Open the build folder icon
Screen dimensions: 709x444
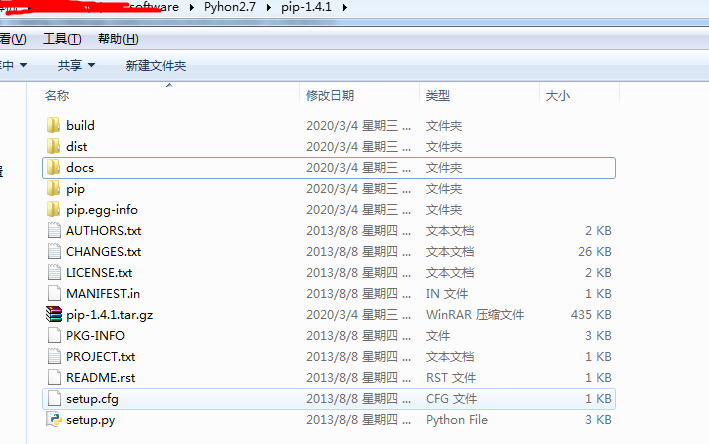click(x=53, y=125)
